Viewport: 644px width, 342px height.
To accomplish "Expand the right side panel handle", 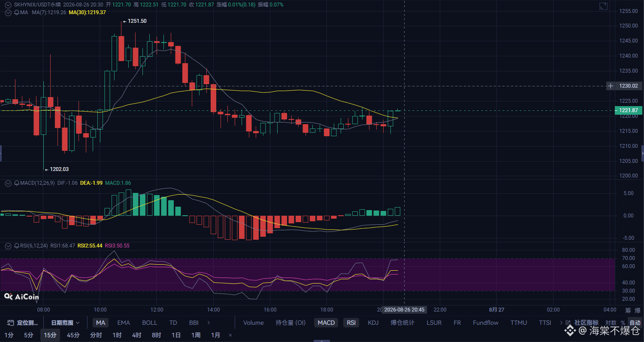I will pos(642,153).
